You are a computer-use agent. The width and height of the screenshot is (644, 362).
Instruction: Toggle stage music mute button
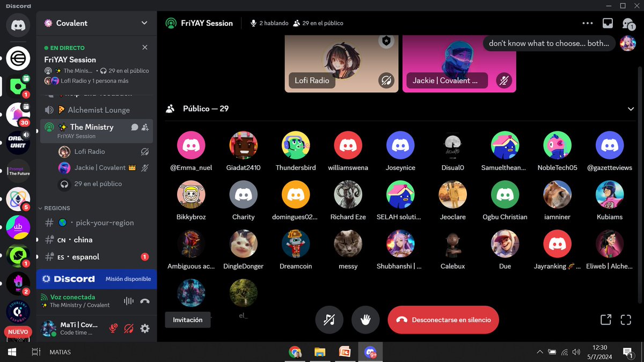tap(329, 320)
